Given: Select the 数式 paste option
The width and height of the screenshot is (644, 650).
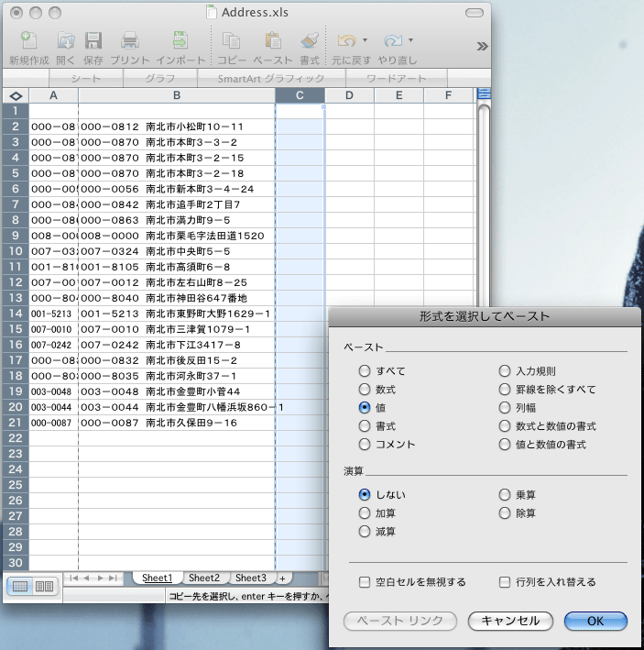Looking at the screenshot, I should coord(365,390).
